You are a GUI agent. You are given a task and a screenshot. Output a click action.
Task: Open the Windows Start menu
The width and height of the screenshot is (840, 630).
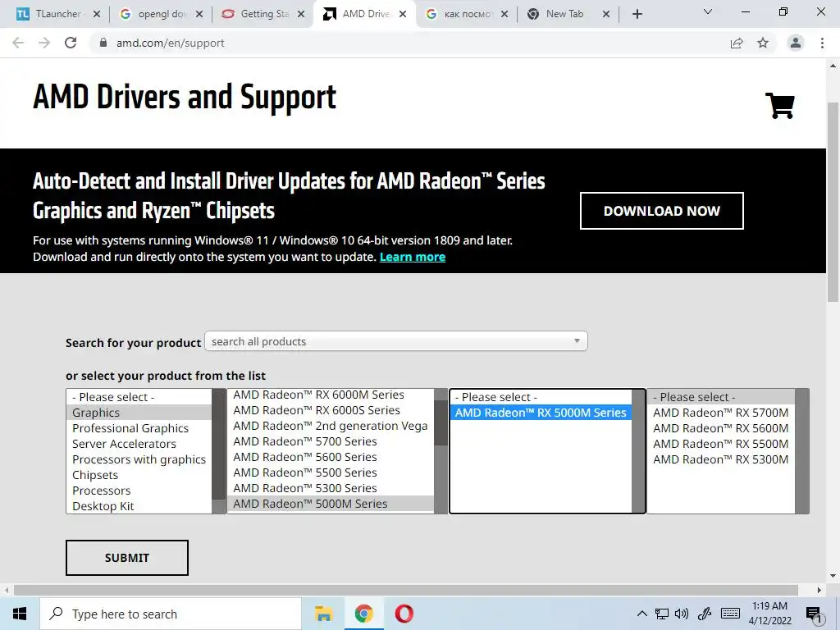click(x=20, y=614)
